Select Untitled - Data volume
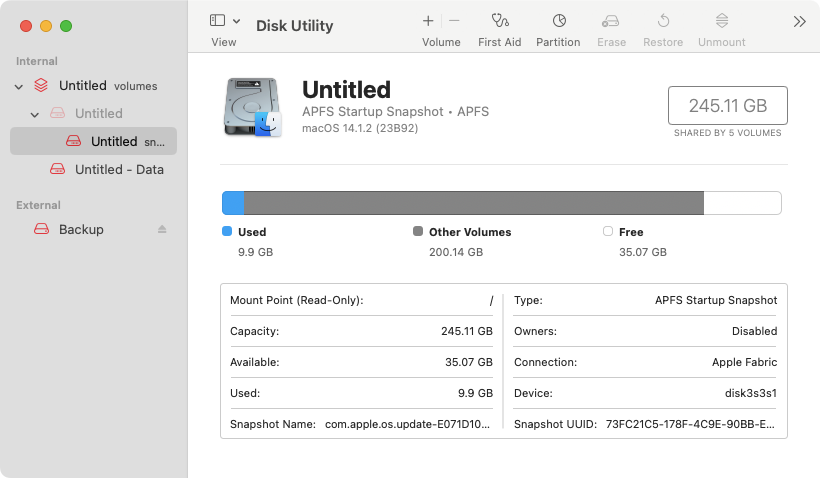This screenshot has width=820, height=478. coord(93,169)
